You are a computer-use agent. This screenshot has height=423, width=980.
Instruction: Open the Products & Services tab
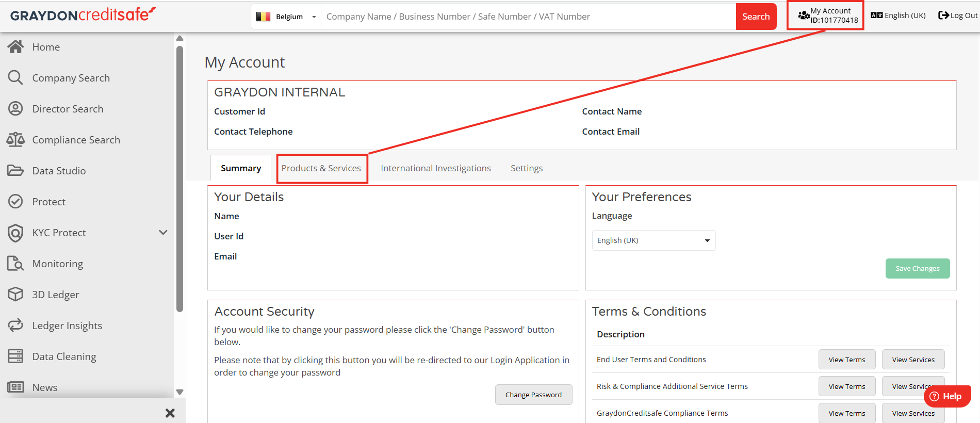click(x=321, y=168)
